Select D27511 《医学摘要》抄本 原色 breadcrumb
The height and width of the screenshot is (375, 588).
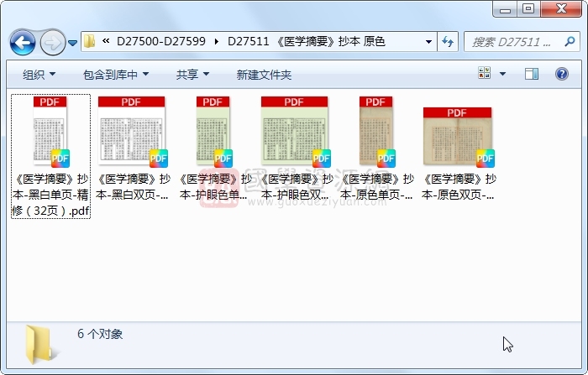pos(307,41)
